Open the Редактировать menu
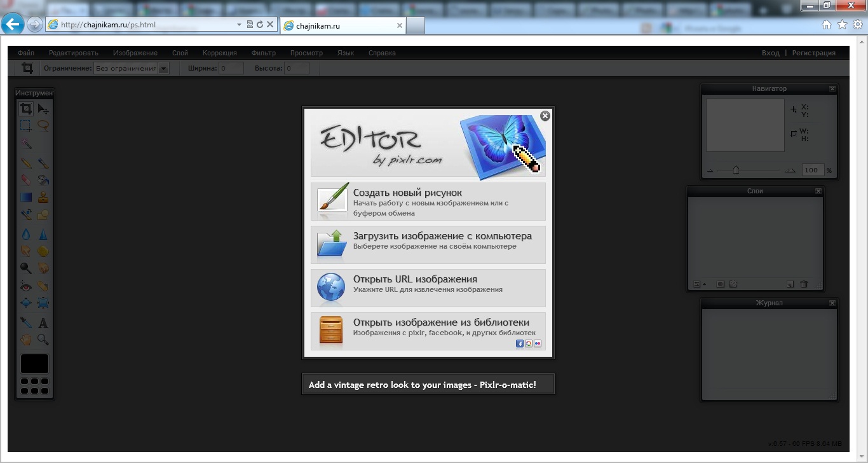 coord(74,53)
